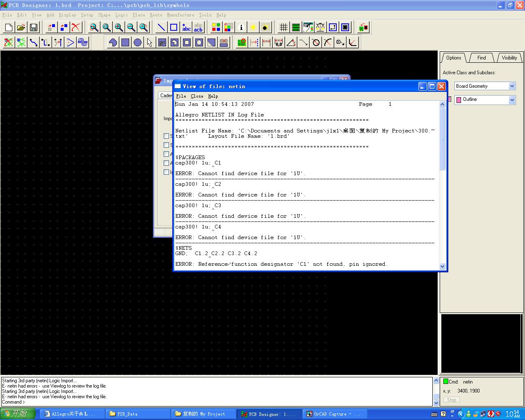Select the Add Circle shape tool
This screenshot has height=420, width=525.
138,42
